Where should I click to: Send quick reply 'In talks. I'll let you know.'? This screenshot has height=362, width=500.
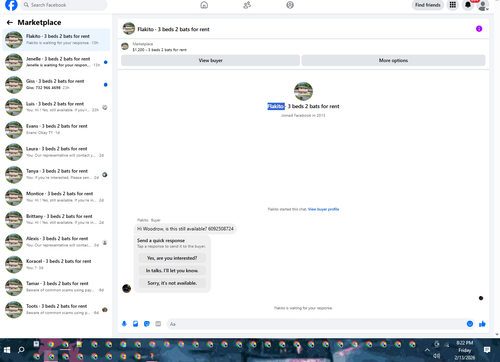click(172, 270)
